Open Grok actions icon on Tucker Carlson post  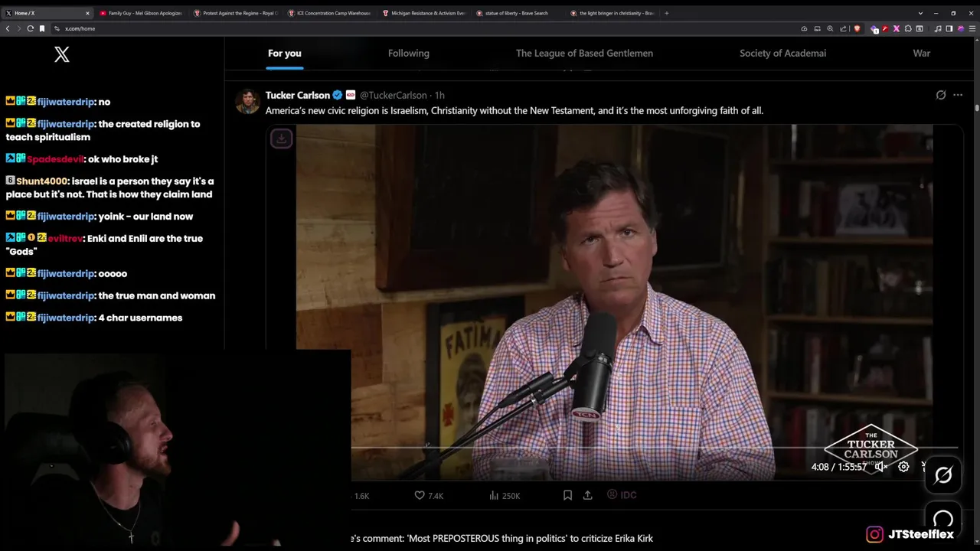[941, 95]
